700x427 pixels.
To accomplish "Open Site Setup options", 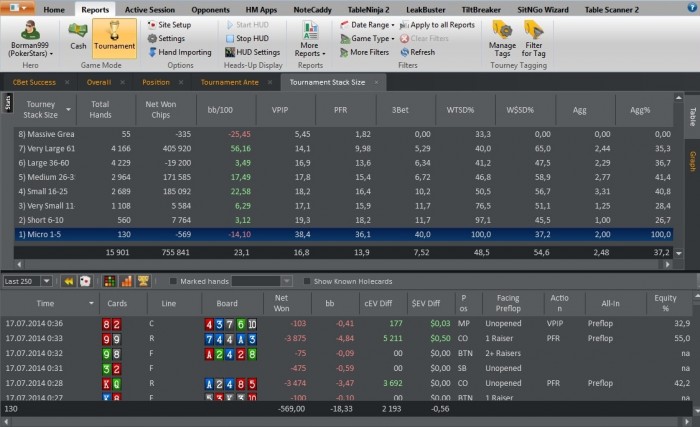I will click(169, 25).
